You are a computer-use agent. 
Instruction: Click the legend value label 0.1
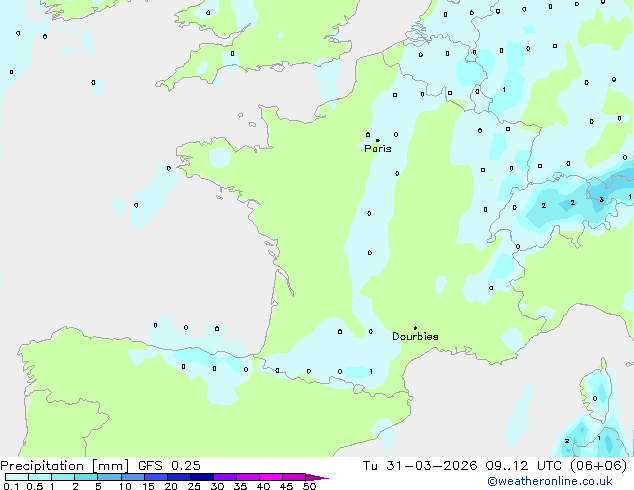(11, 486)
